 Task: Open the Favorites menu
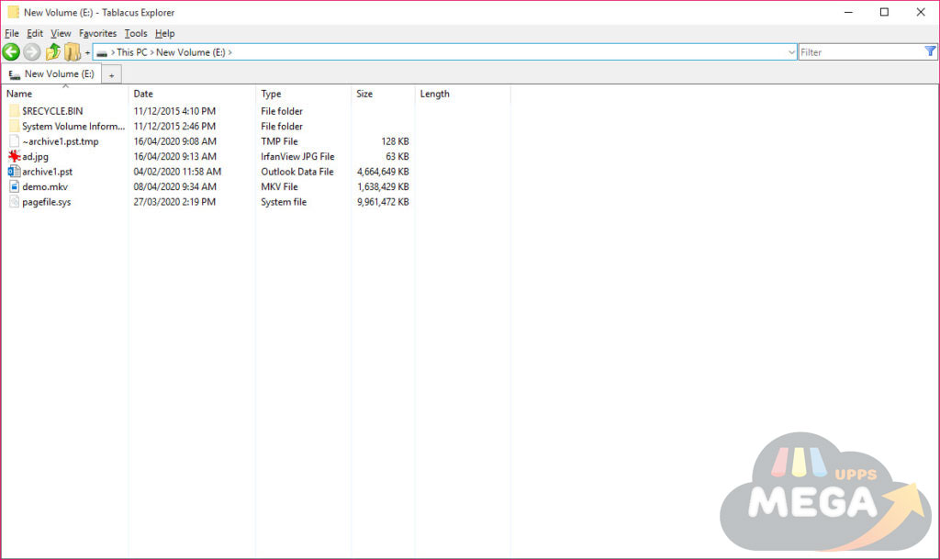point(97,34)
